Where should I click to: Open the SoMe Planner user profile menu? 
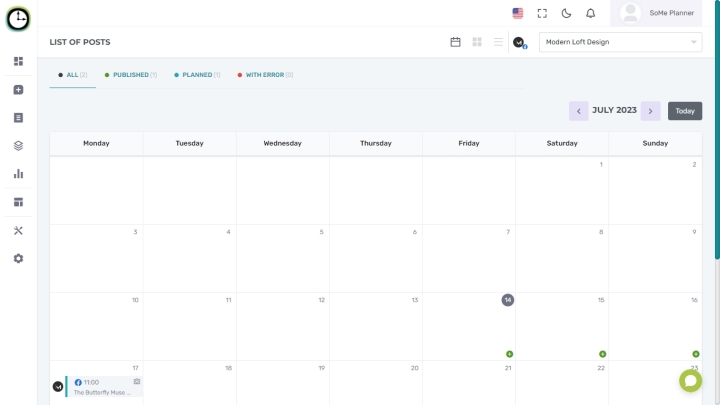click(x=656, y=13)
